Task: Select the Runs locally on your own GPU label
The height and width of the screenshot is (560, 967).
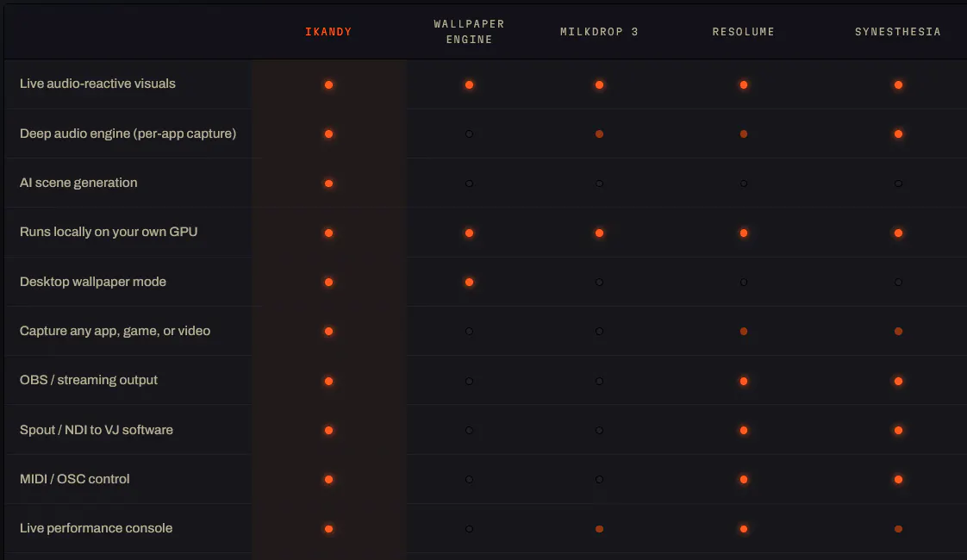Action: [109, 232]
